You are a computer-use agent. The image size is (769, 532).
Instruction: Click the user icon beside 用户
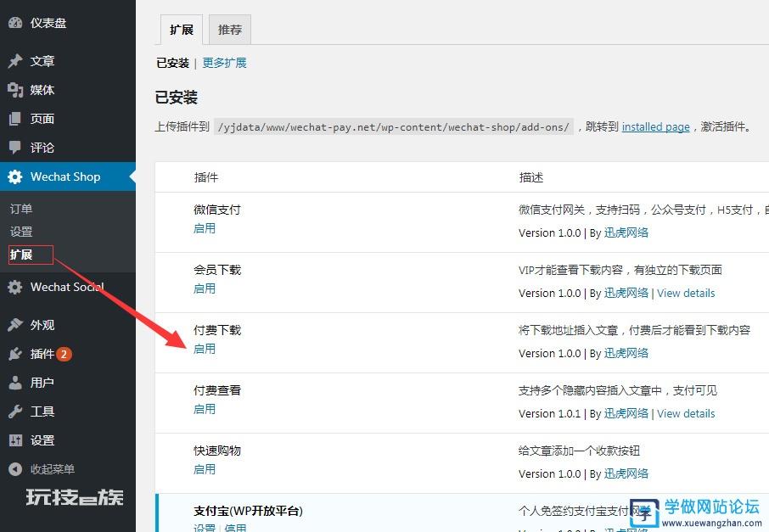pos(15,383)
